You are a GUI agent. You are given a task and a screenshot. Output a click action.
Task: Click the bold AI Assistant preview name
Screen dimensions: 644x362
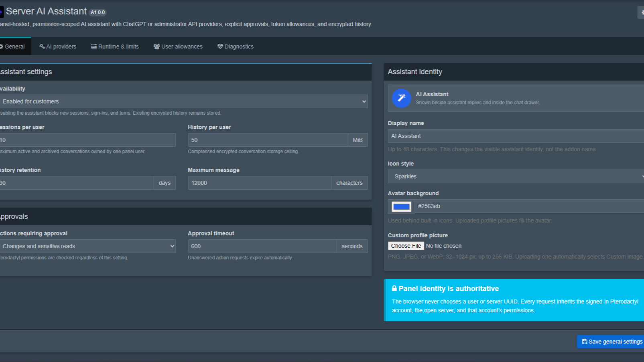click(432, 94)
